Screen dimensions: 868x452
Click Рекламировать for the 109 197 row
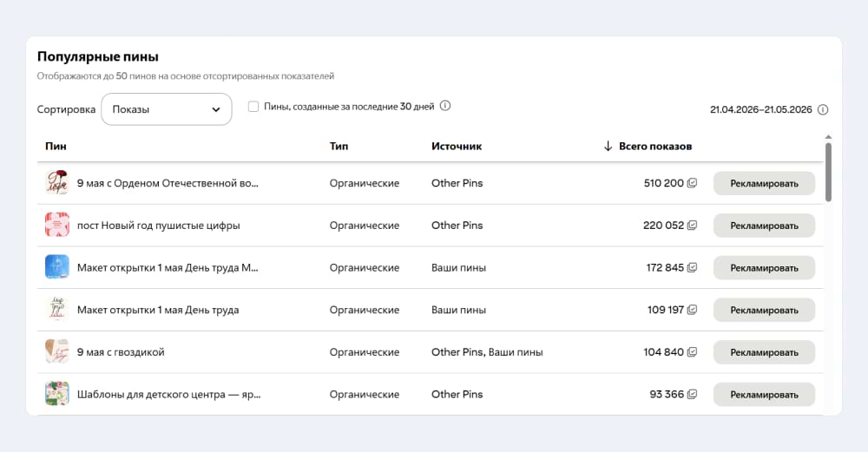pyautogui.click(x=764, y=310)
